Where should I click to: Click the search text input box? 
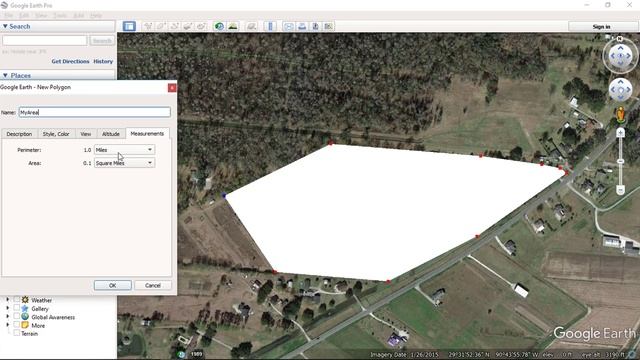44,40
